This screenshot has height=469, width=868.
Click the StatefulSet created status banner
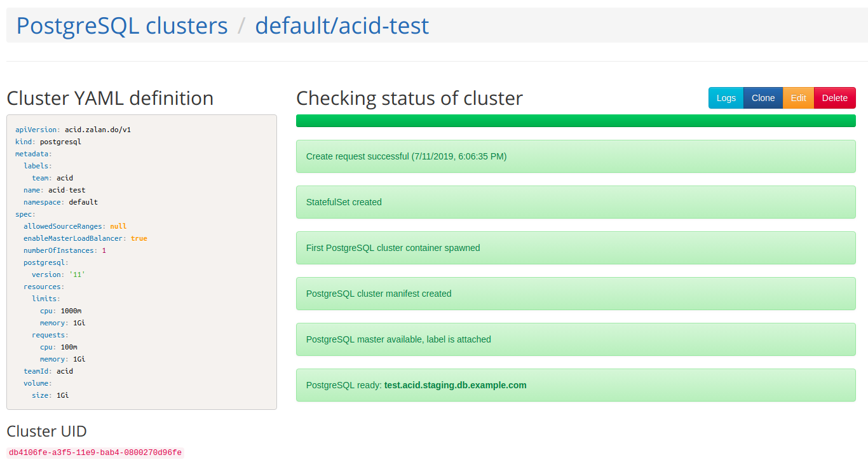575,201
